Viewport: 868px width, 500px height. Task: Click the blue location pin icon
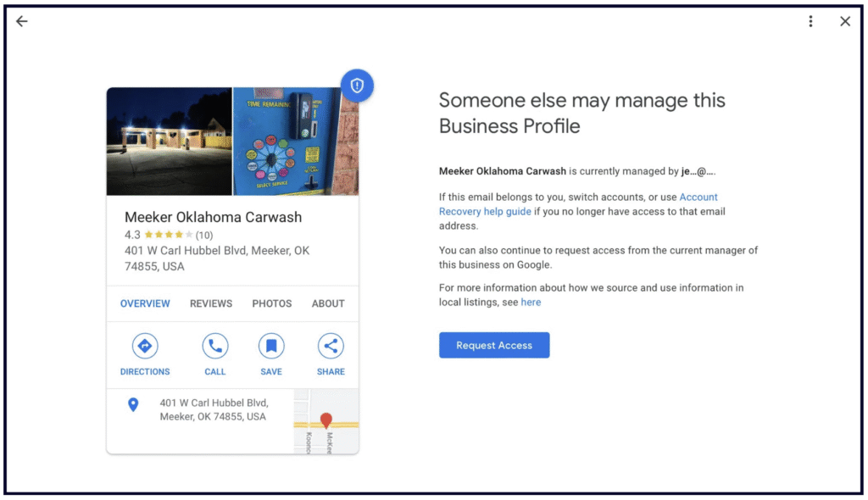(133, 405)
